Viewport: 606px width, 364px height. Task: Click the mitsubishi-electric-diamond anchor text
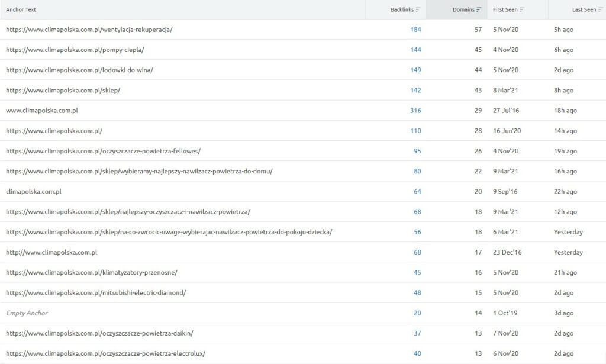[96, 292]
